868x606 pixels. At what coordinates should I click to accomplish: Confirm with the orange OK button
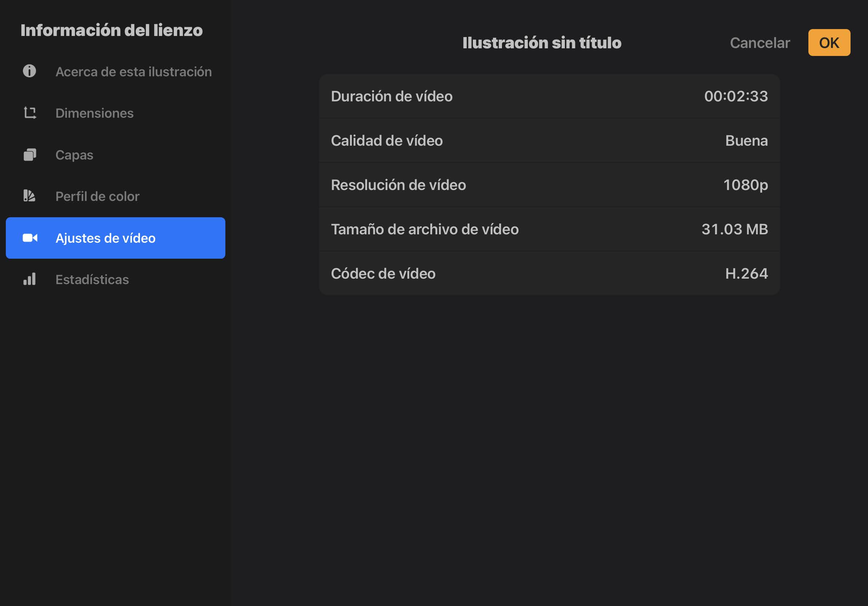coord(829,43)
